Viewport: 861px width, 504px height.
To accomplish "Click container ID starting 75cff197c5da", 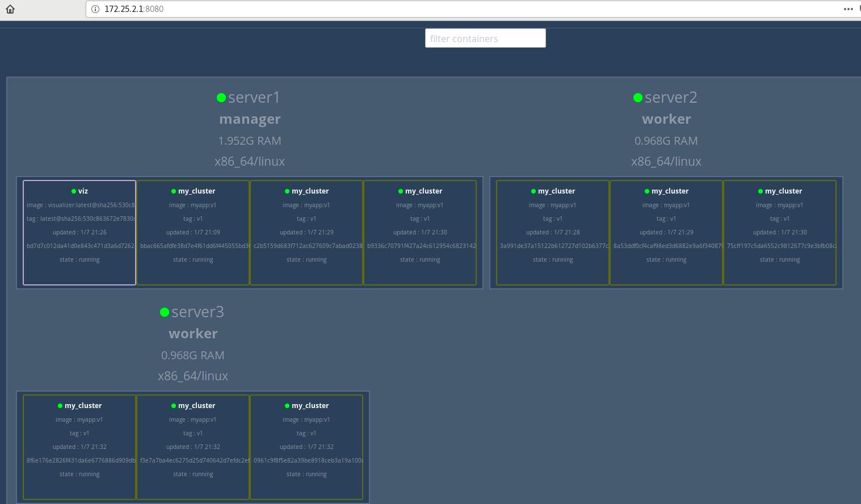I will [x=782, y=246].
